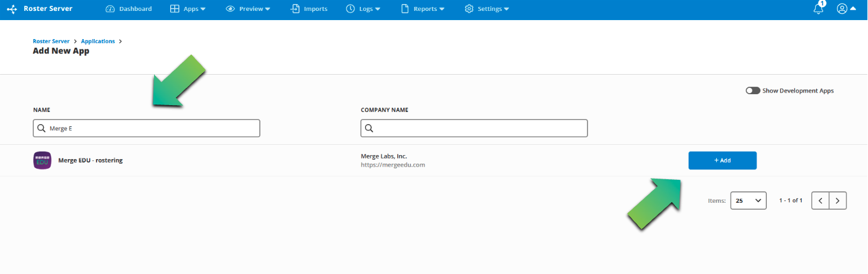Expand the Reports menu

423,9
